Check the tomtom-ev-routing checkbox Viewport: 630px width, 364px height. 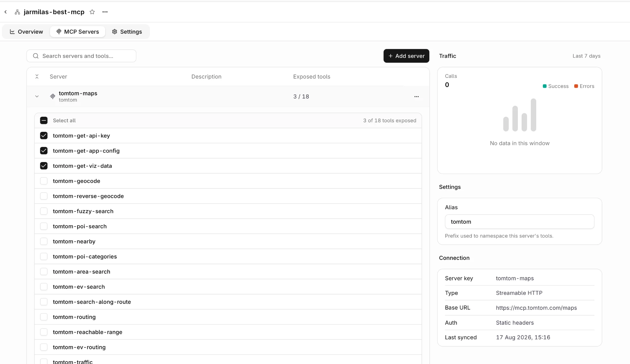pos(44,347)
